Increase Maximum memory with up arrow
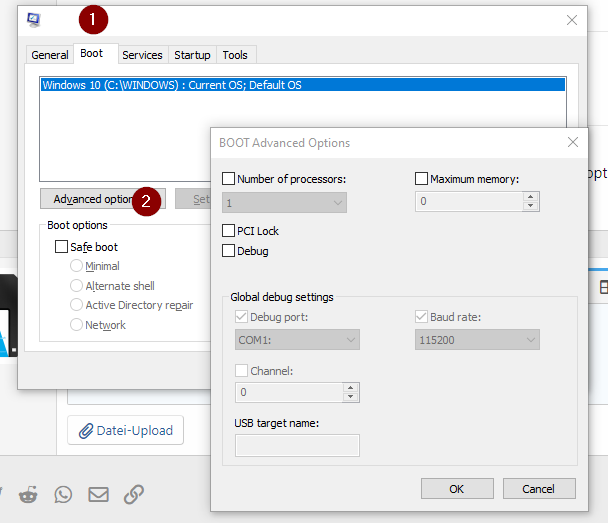The width and height of the screenshot is (608, 523). coord(530,197)
